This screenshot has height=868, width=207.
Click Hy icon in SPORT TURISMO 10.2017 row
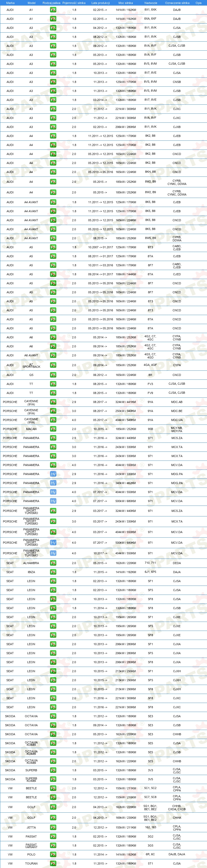click(53, 553)
